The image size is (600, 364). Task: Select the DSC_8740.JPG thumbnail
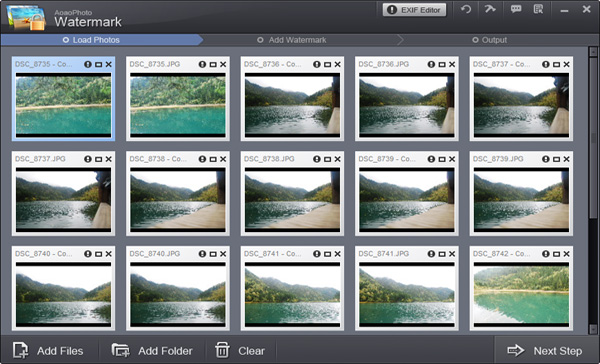(178, 294)
